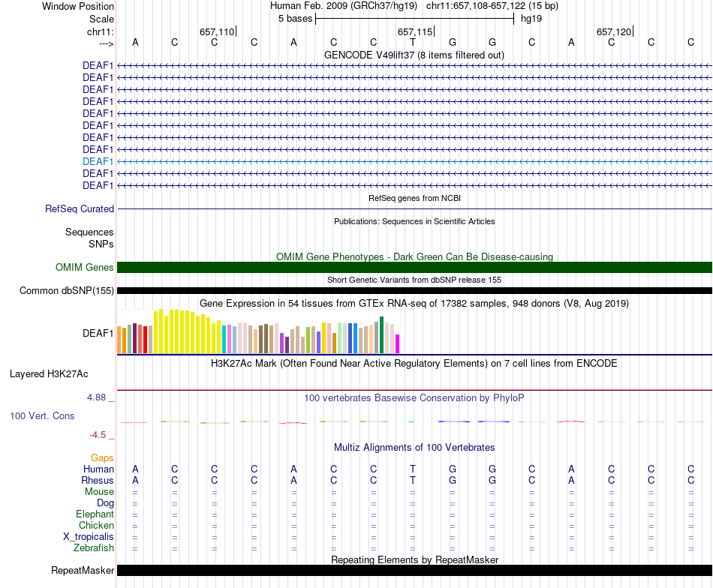Click the magenta GTEx expression bar

pos(398,344)
